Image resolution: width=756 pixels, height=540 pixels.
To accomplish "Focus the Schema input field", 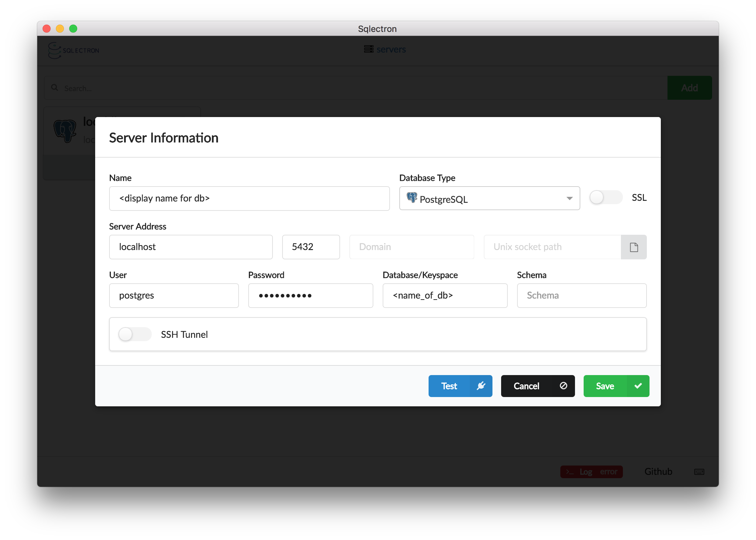I will pyautogui.click(x=582, y=296).
